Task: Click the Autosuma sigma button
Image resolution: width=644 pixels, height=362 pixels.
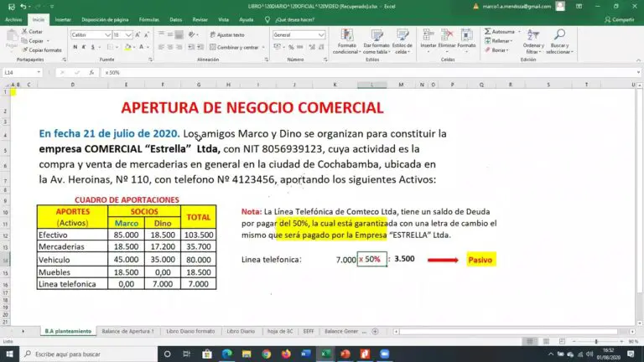Action: [500, 32]
